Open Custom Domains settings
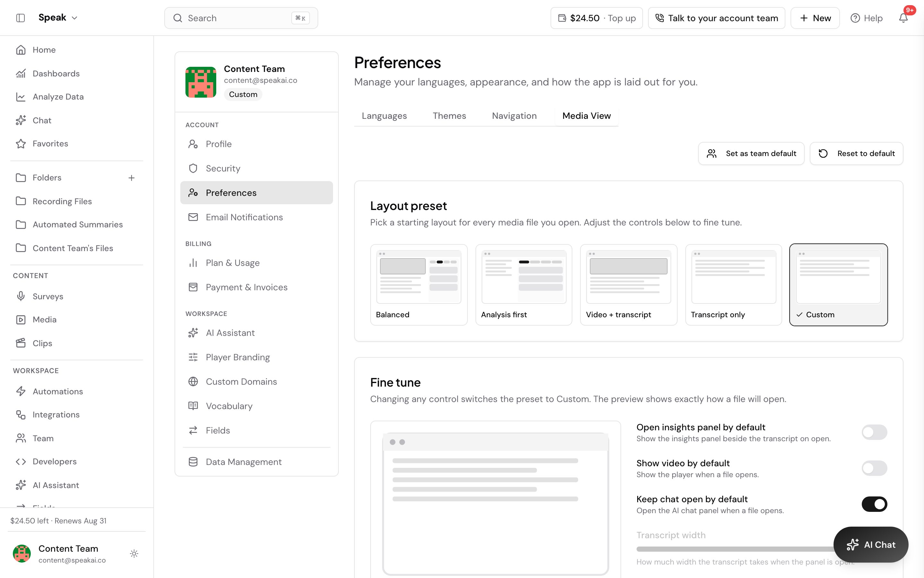 point(257,381)
